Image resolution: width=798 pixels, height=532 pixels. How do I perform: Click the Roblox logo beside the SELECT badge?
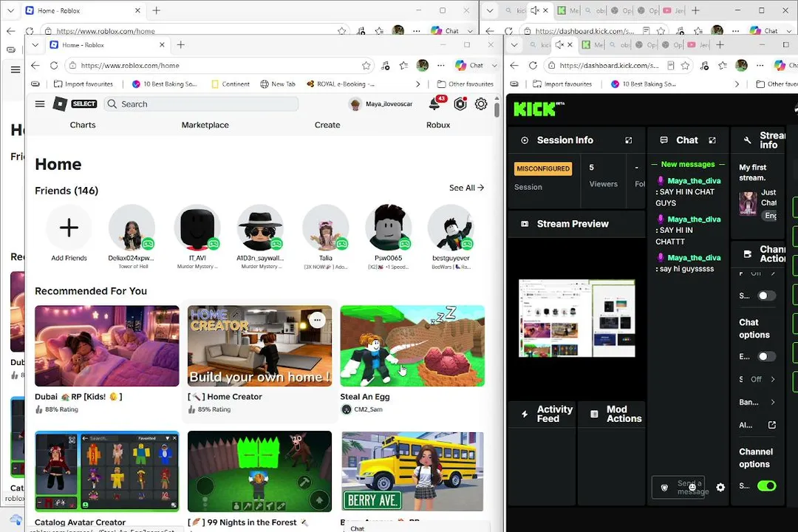(60, 104)
